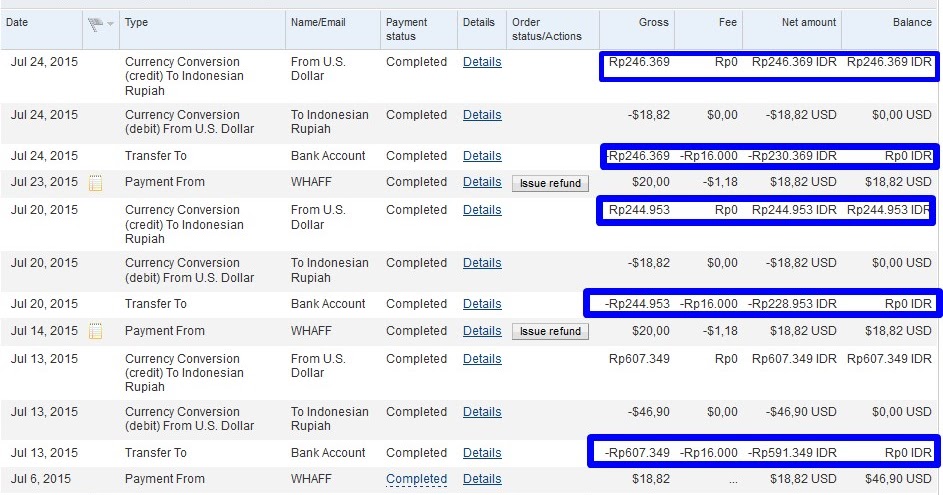Click the Type column header

click(x=137, y=22)
